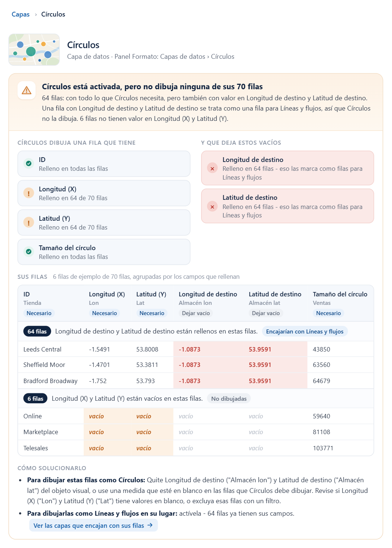Select the Marketplace row
Viewport: 392px width, 548px height.
coord(196,432)
